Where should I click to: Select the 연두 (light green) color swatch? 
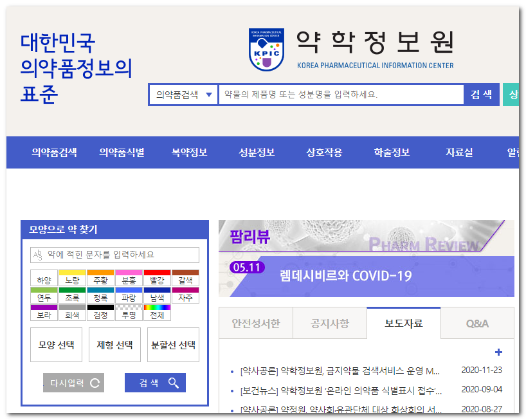pos(44,295)
